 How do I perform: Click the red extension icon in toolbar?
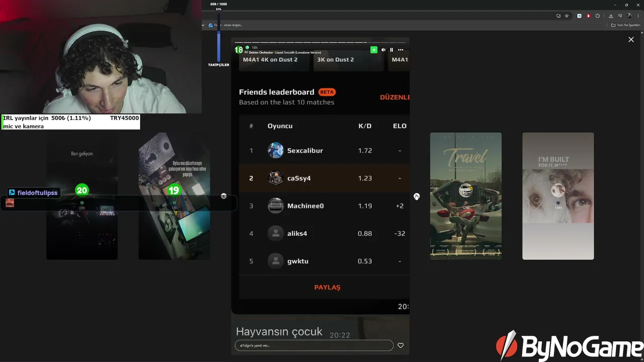tap(588, 16)
